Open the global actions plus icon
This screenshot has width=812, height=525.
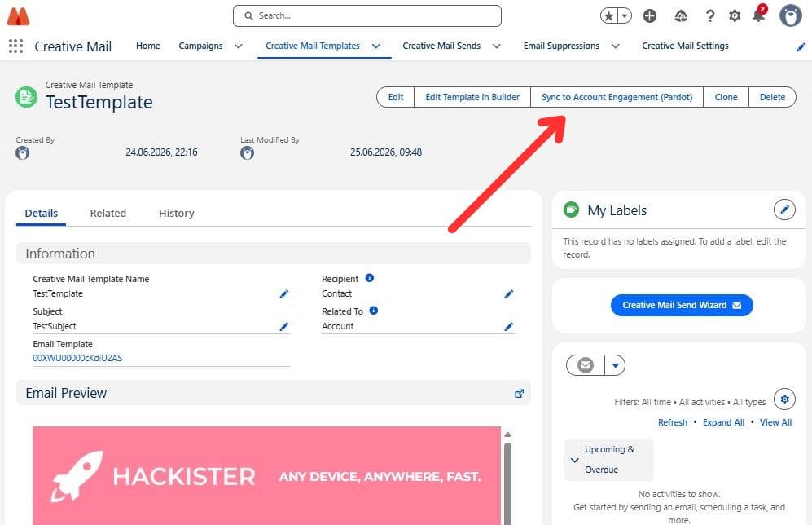point(650,16)
